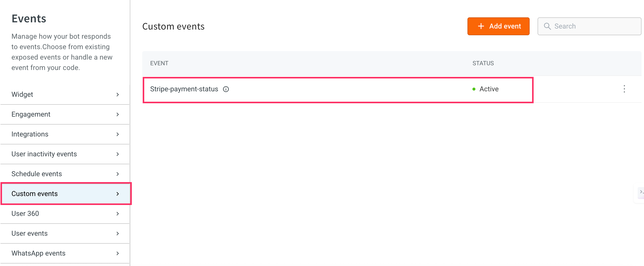Click the Stripe-payment-status event name

(184, 89)
